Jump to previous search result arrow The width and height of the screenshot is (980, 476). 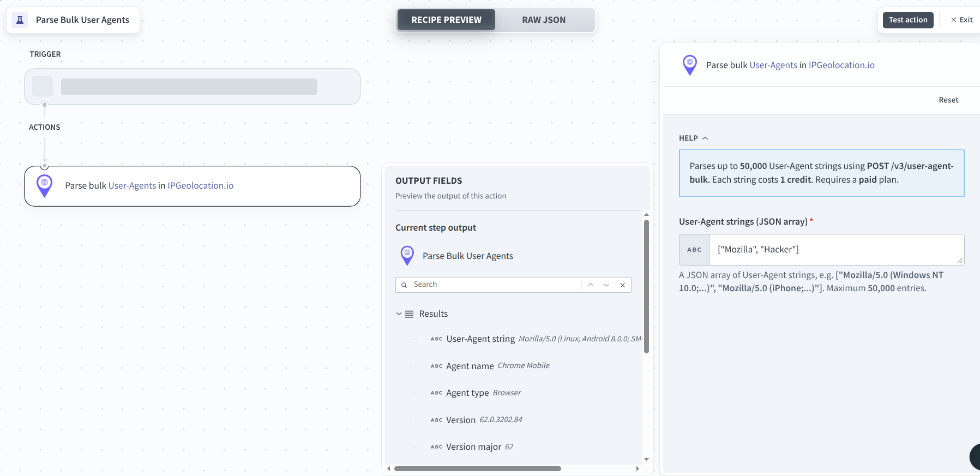click(591, 285)
